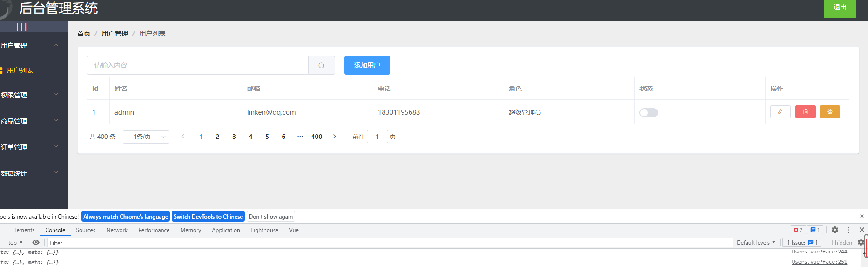This screenshot has width=868, height=267.
Task: Switch to the Performance tab
Action: point(154,230)
